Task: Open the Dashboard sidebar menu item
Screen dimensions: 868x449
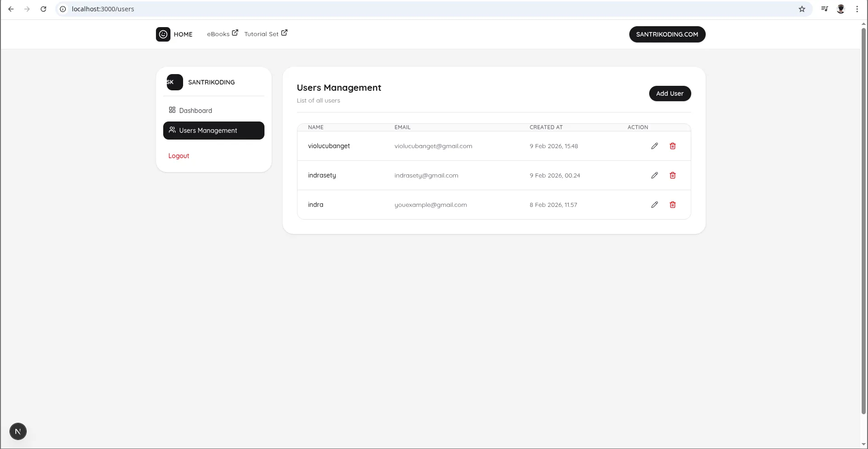Action: (214, 111)
